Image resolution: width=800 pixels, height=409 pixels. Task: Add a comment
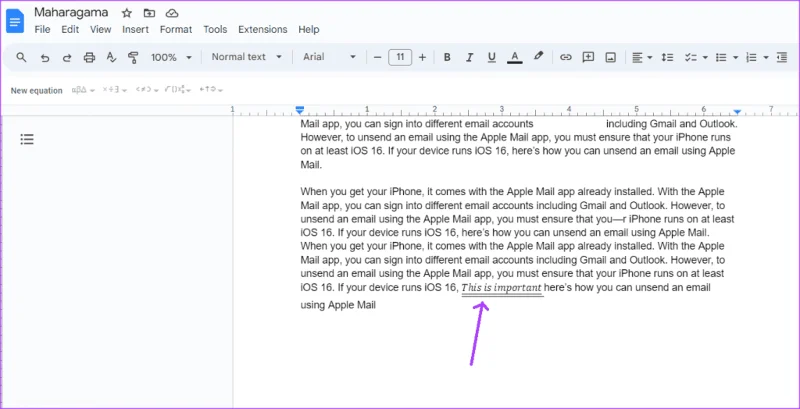[588, 57]
